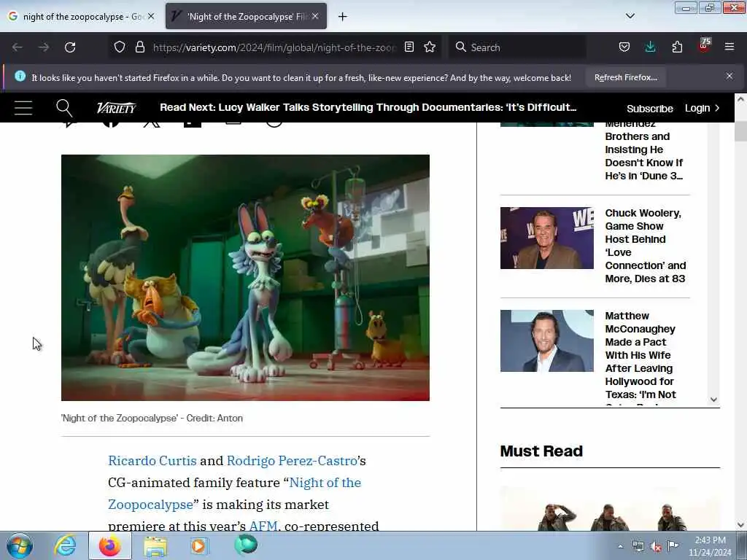This screenshot has width=747, height=560.
Task: Open the Windows Start menu
Action: [x=20, y=545]
